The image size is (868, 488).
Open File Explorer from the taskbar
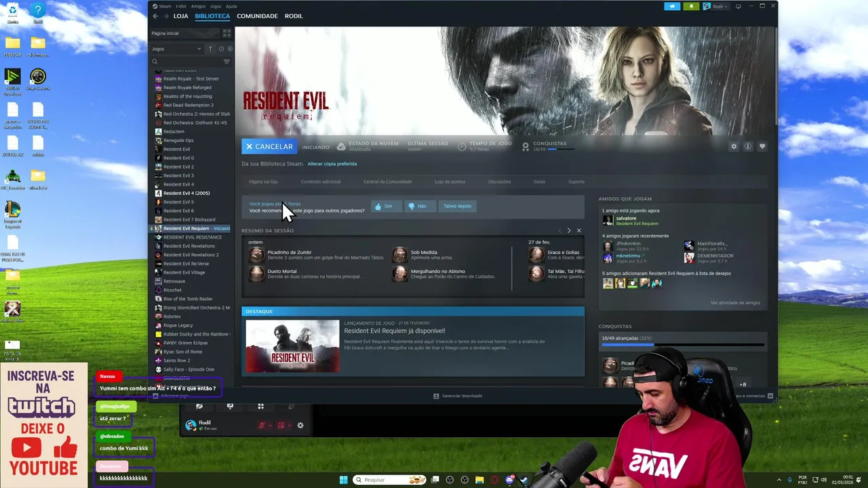click(x=479, y=480)
